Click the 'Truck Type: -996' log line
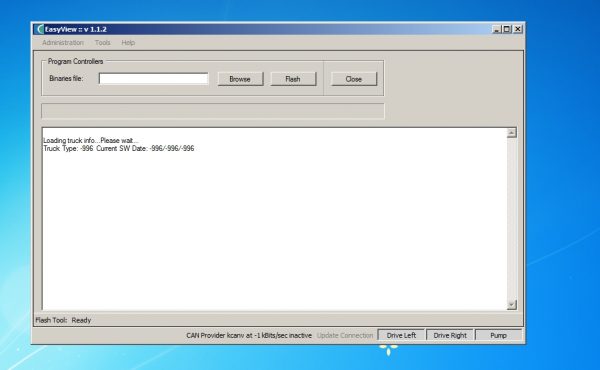 click(x=119, y=148)
